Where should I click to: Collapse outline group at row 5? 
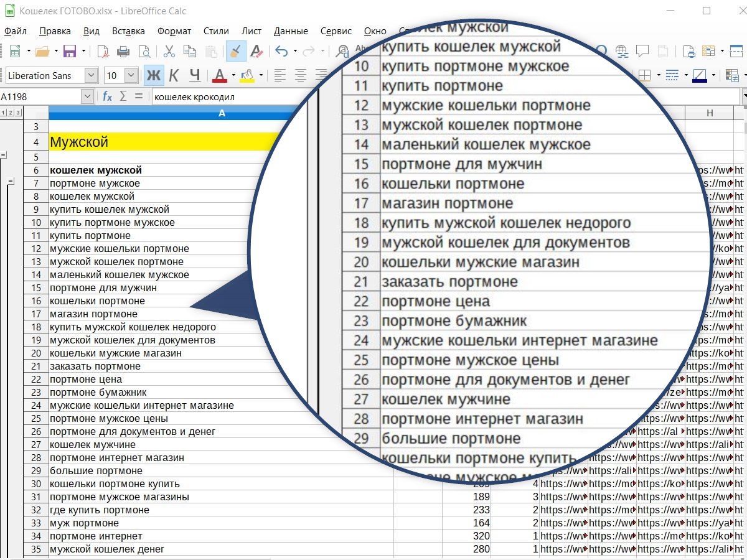click(4, 156)
